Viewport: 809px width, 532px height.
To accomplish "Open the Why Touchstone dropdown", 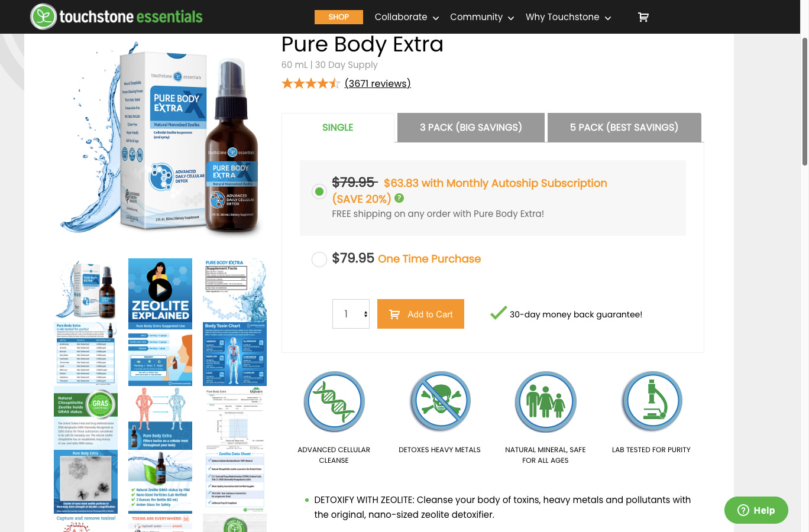I will [x=568, y=17].
